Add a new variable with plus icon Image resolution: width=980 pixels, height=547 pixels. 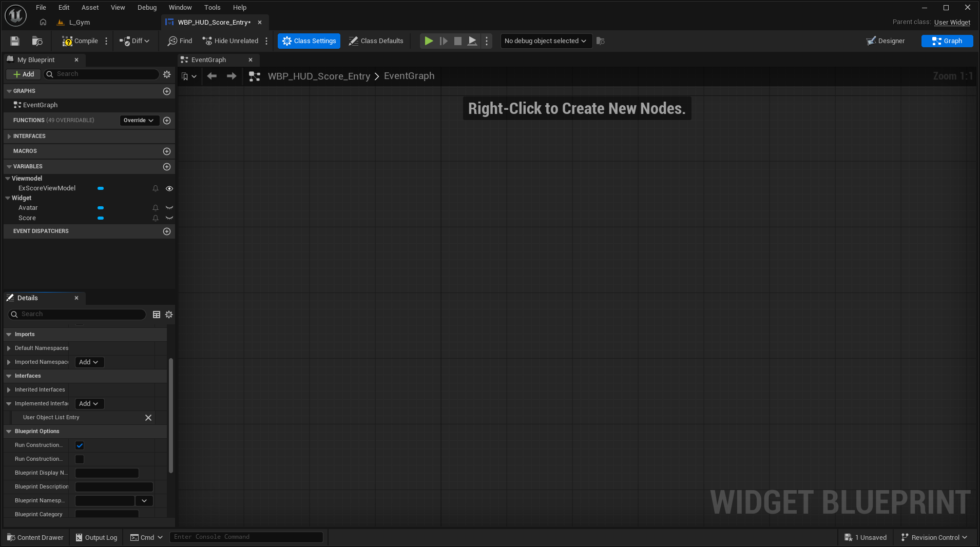pyautogui.click(x=167, y=167)
